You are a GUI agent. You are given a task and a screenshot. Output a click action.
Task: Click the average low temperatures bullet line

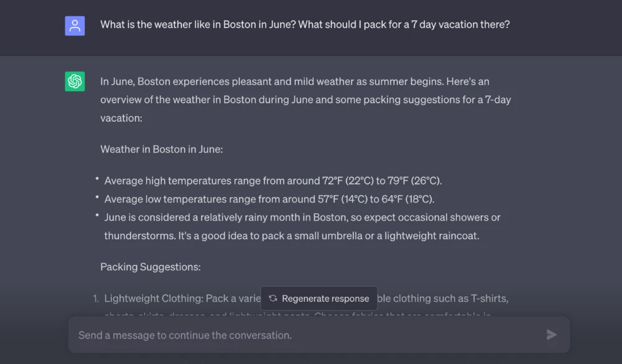click(x=269, y=199)
